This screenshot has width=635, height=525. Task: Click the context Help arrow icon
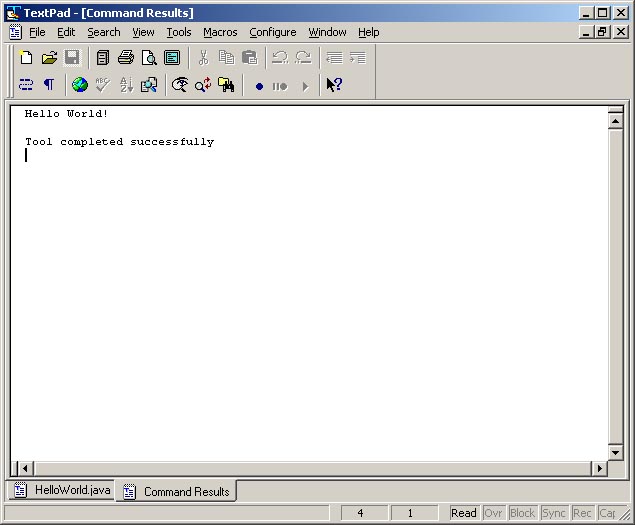pos(334,86)
